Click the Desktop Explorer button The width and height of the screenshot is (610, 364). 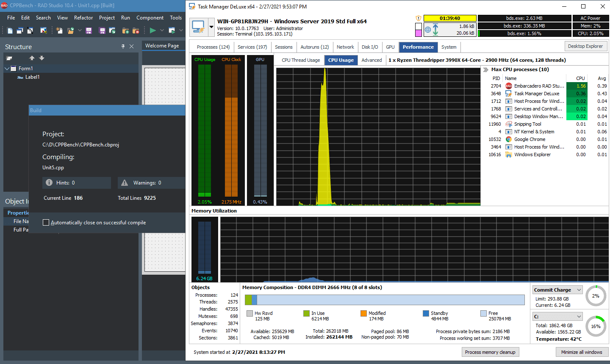click(585, 46)
